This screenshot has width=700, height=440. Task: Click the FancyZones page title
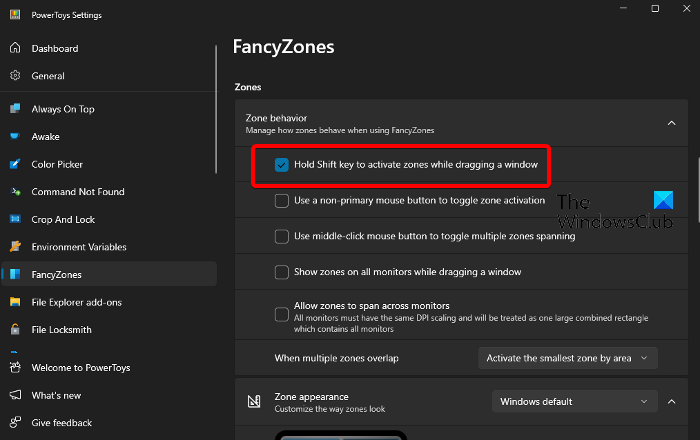[x=283, y=47]
